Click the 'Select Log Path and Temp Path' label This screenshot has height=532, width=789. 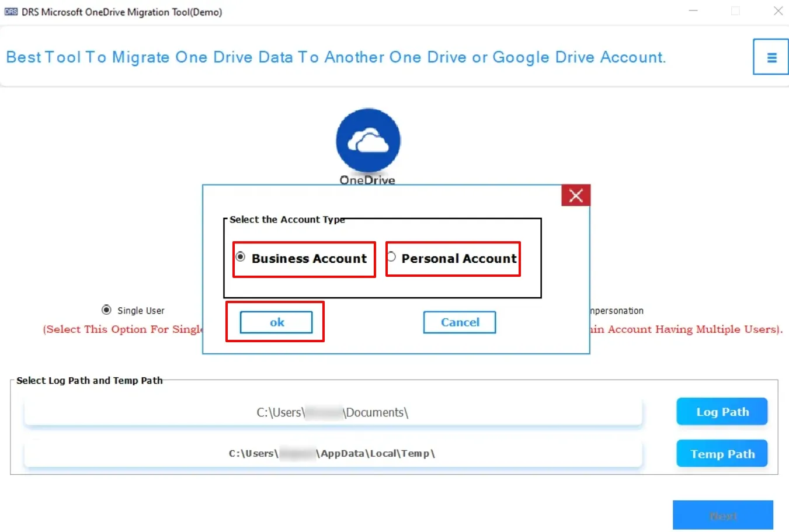tap(89, 381)
